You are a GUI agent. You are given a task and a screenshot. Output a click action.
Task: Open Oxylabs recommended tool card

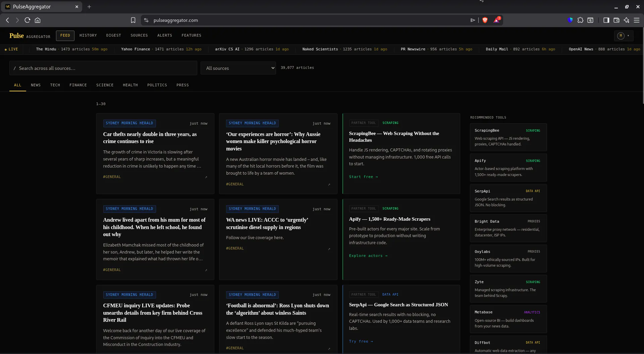[x=508, y=259]
